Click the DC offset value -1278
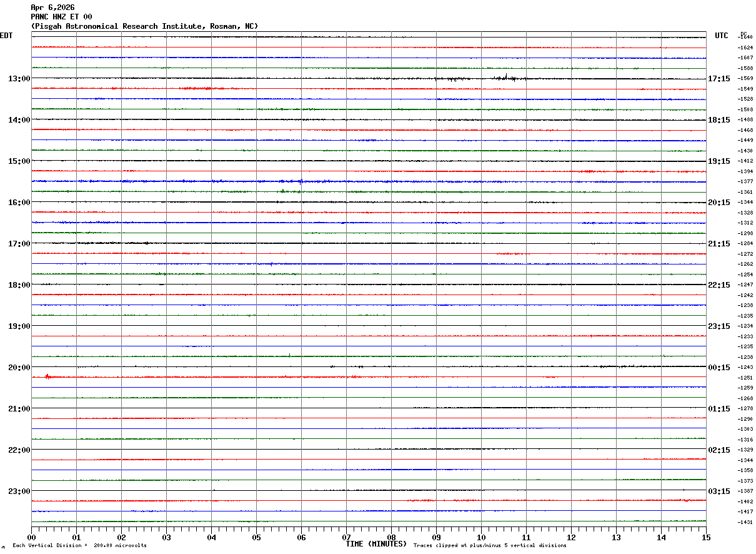This screenshot has height=554, width=756. (x=745, y=409)
